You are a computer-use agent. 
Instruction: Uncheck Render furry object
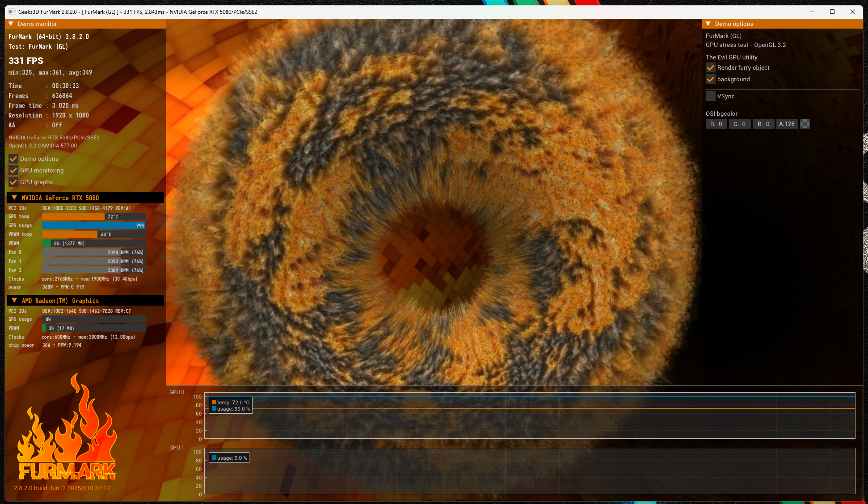pyautogui.click(x=711, y=67)
